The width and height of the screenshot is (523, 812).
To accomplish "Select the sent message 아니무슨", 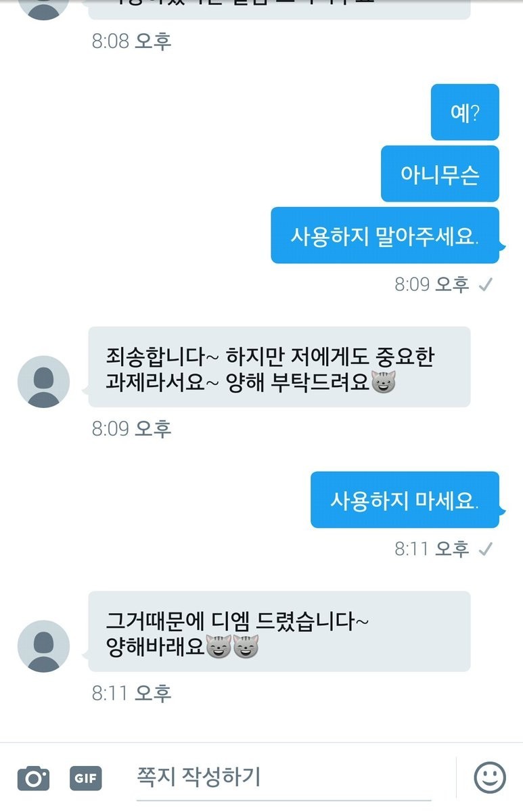I will click(440, 174).
